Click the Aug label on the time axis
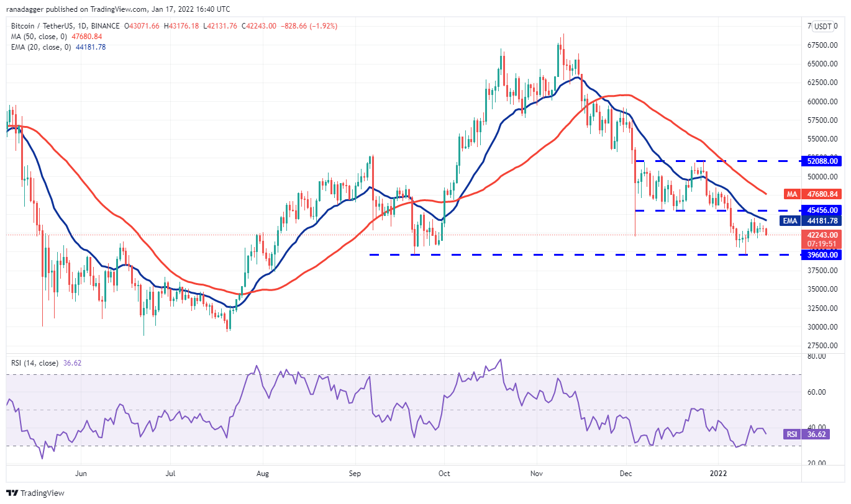The width and height of the screenshot is (851, 504). coord(262,472)
